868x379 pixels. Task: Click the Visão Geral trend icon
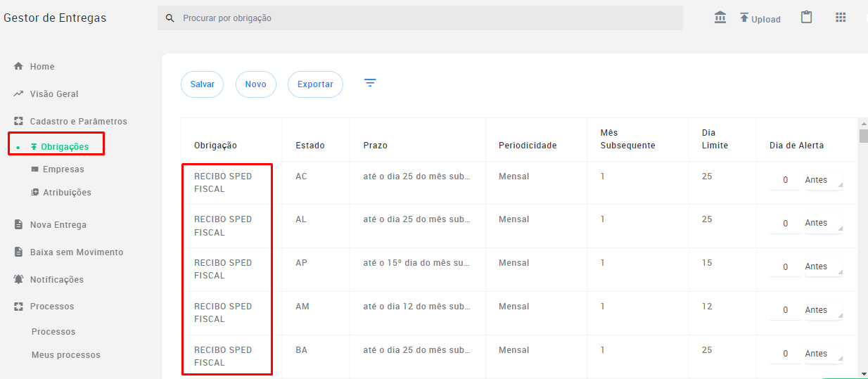19,94
